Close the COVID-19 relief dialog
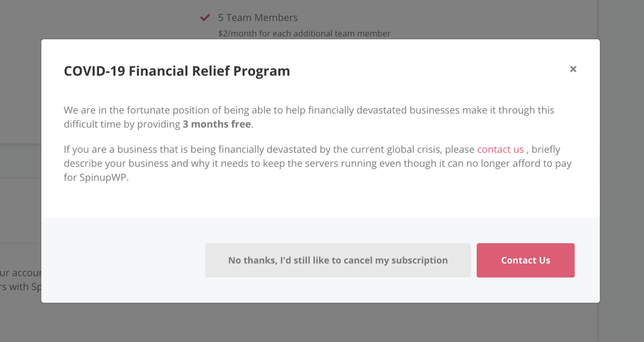 pyautogui.click(x=573, y=69)
